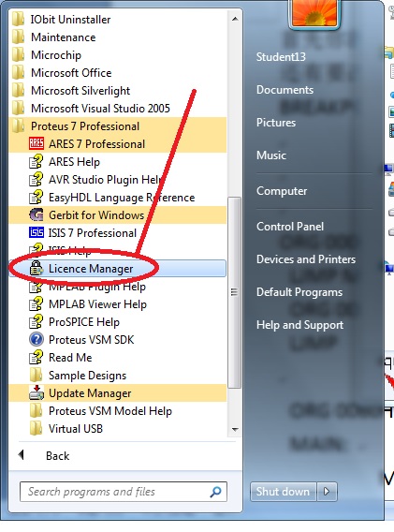Select the 'ISIS 7 Professional' entry text

click(x=93, y=233)
